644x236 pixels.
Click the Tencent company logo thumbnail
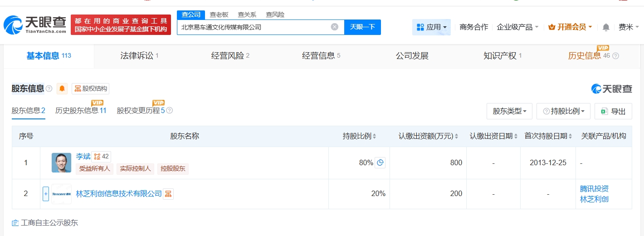(x=61, y=194)
